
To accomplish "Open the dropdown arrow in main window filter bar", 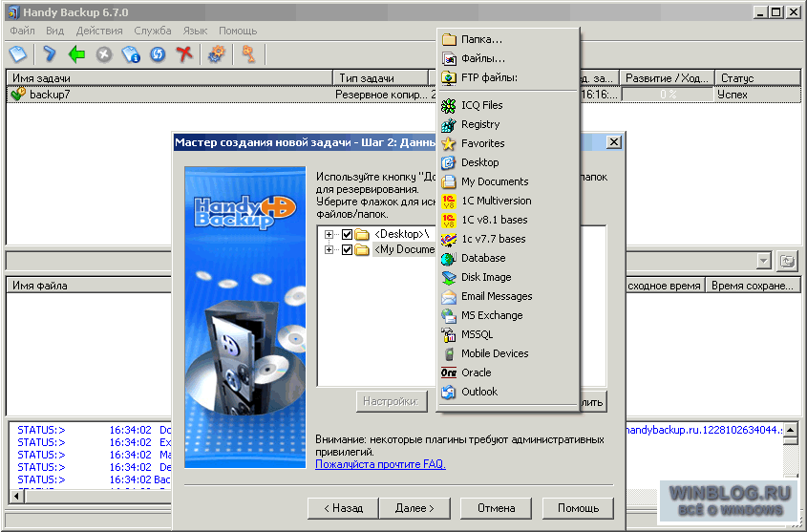I will [763, 261].
